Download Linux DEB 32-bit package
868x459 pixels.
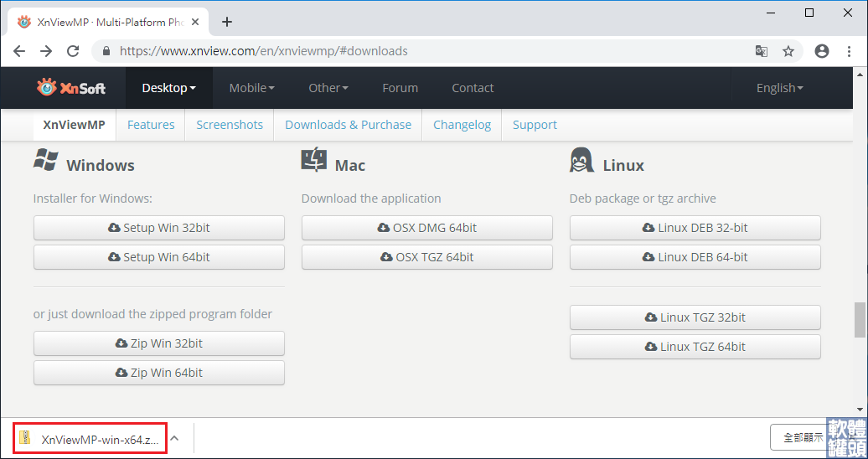coord(695,228)
